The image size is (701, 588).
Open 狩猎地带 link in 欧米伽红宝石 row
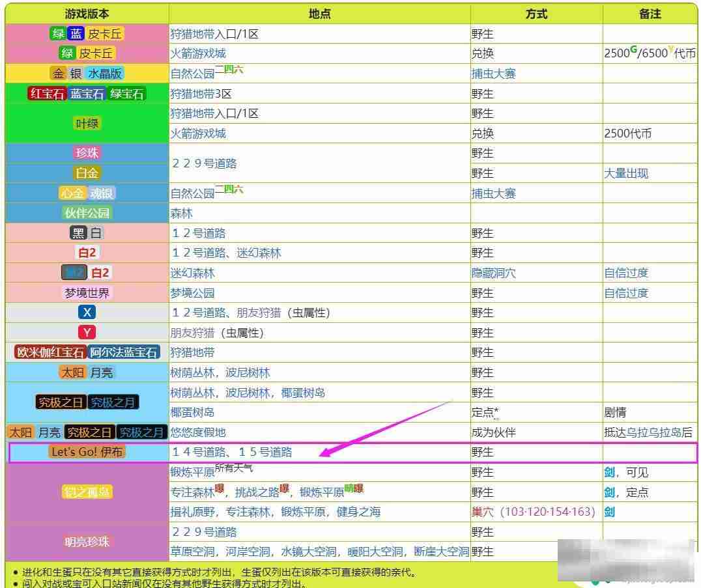192,353
